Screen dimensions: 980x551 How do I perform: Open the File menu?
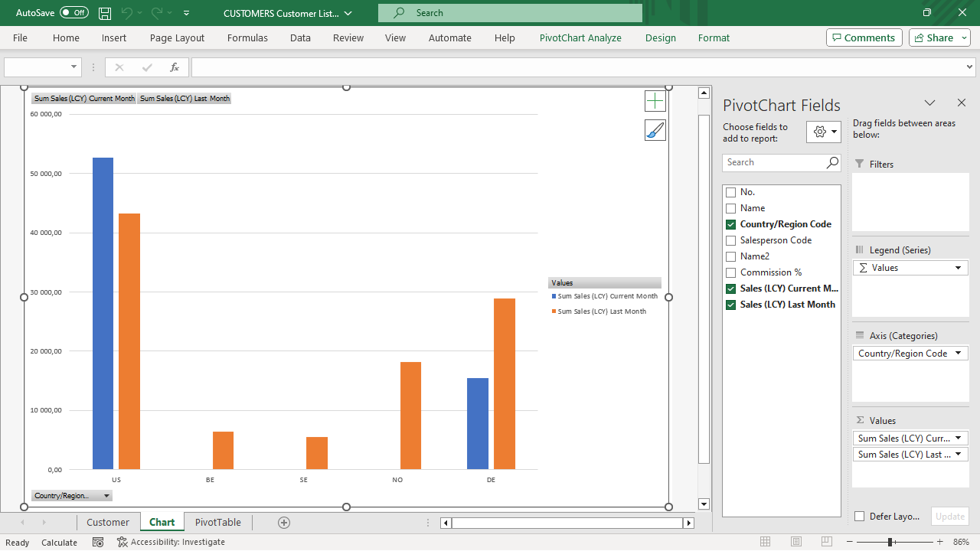(20, 37)
